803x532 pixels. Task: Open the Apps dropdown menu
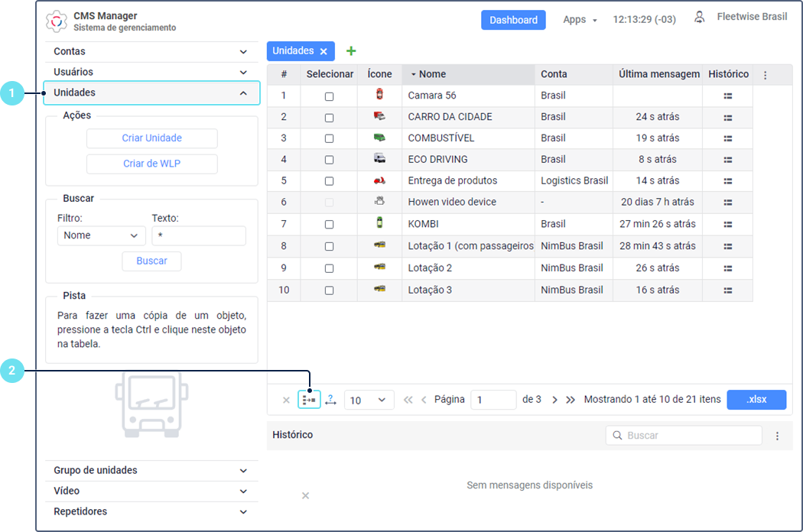(580, 20)
